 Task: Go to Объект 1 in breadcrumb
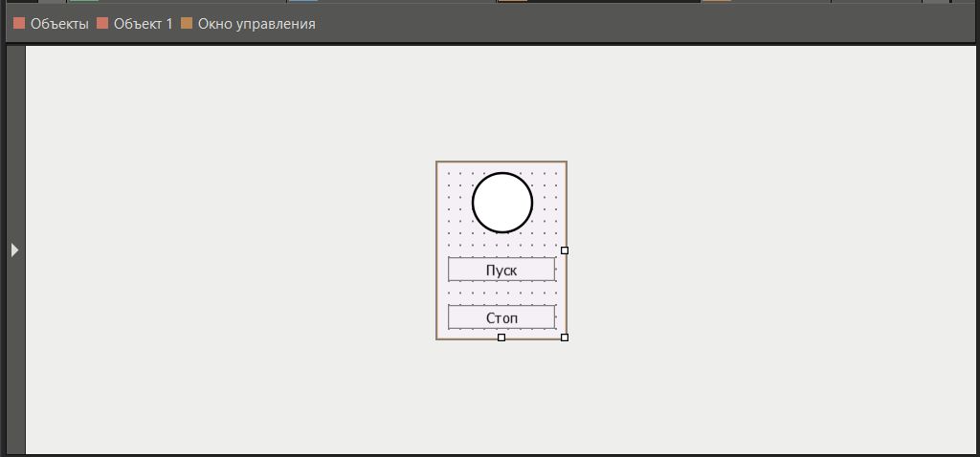(143, 24)
